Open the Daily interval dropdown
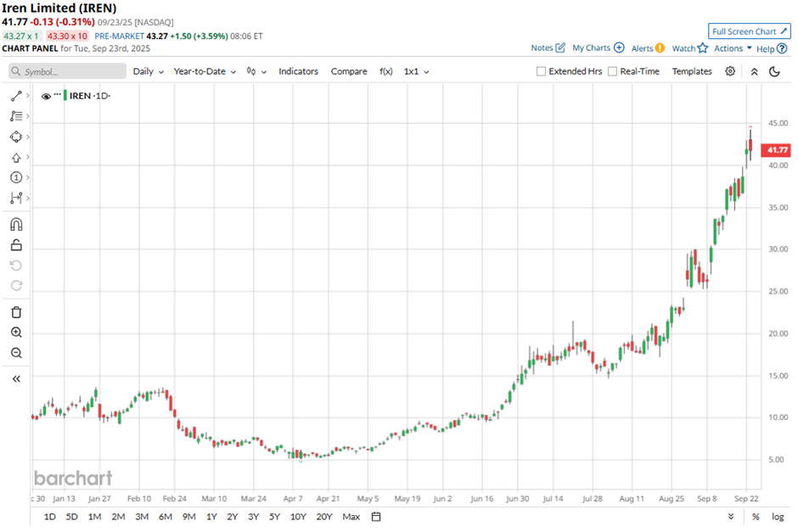 click(148, 72)
